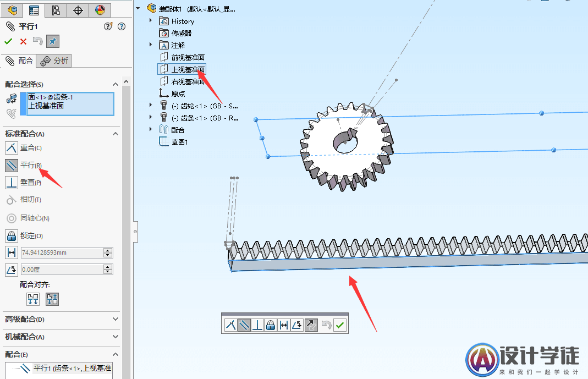Click the PropertyManager scrollbar up arrow

coord(127,81)
